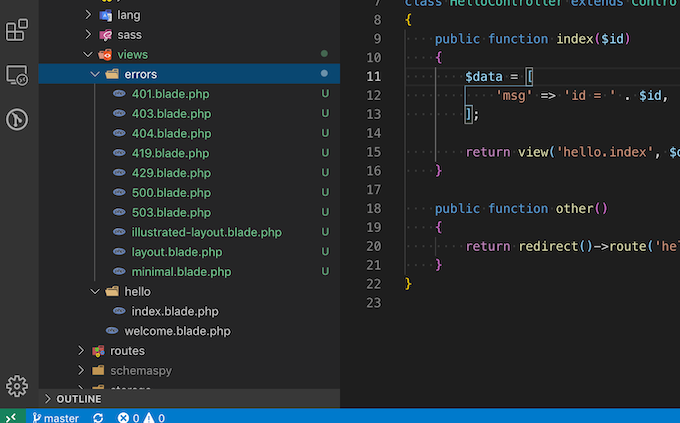Click the git status dot on views folder
The image size is (680, 423).
[x=324, y=53]
